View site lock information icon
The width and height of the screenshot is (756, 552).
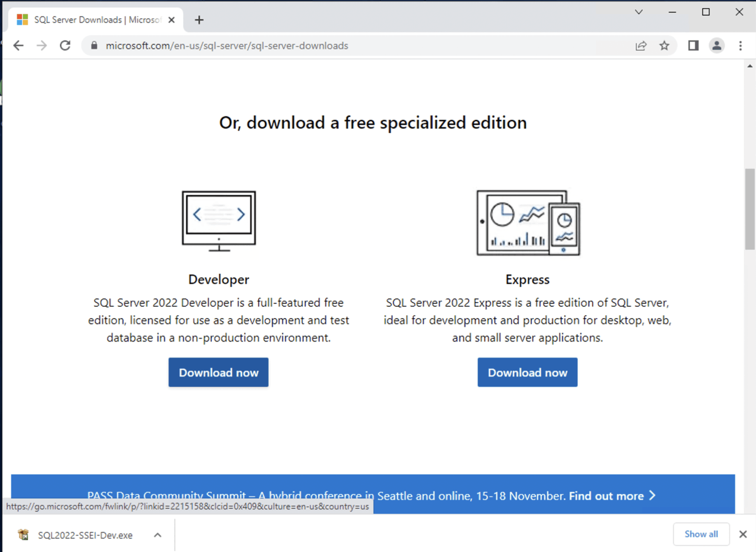(94, 46)
